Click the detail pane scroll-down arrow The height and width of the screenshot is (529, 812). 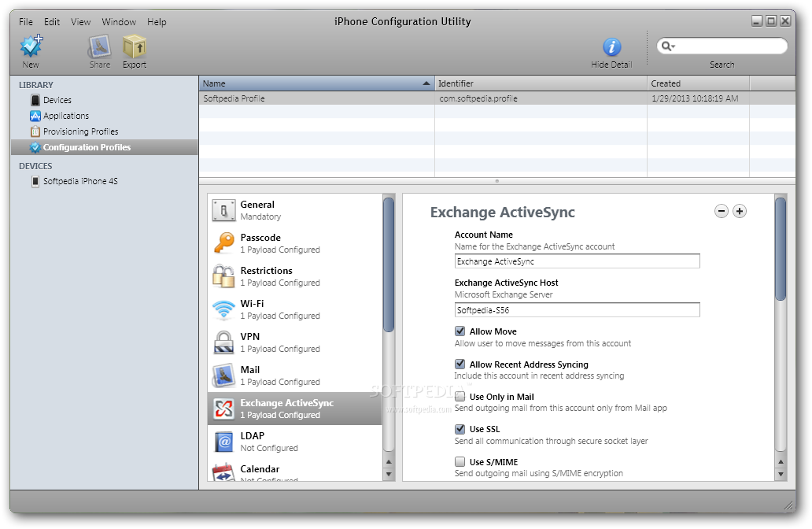point(781,474)
